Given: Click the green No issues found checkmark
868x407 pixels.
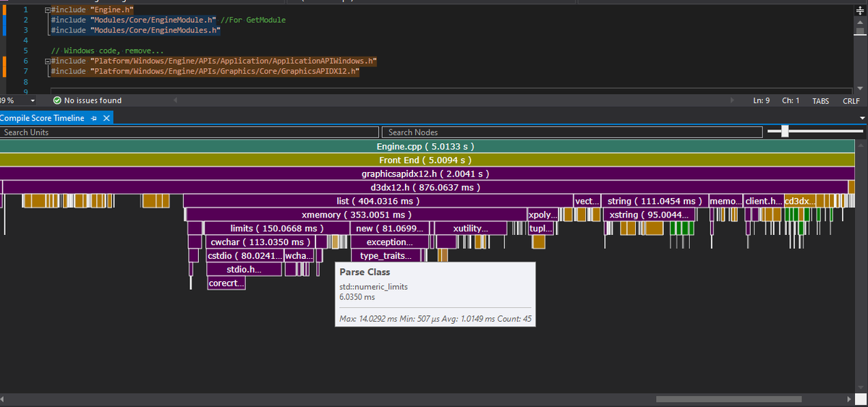Looking at the screenshot, I should click(x=56, y=100).
